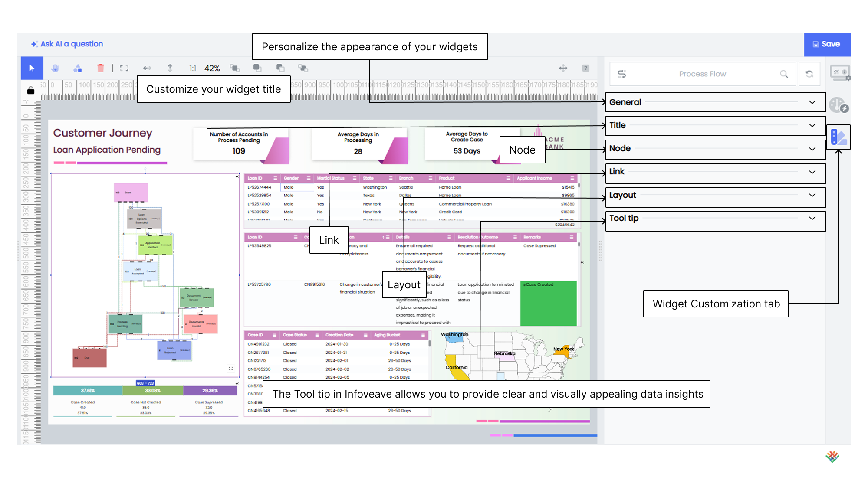Expand the Node section
868x503 pixels.
coord(715,149)
